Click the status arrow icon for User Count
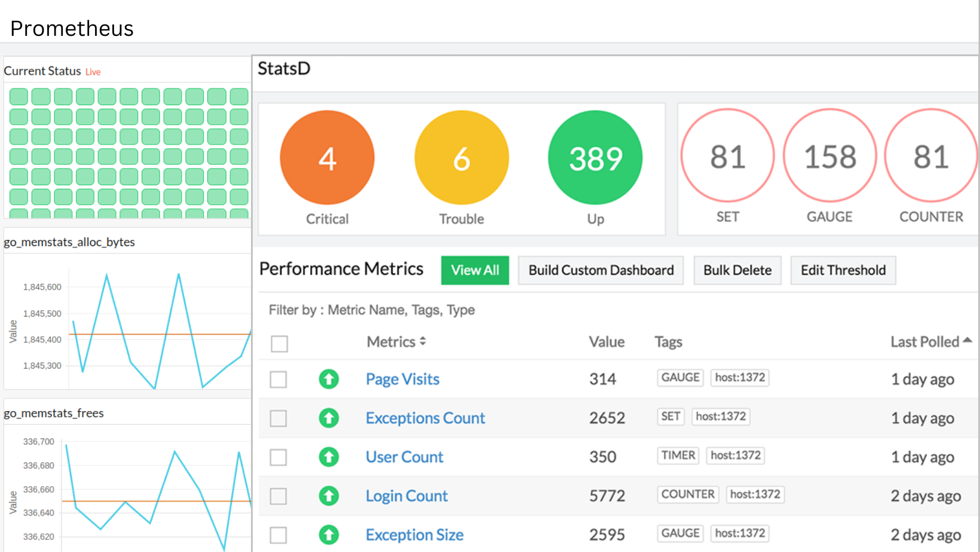The height and width of the screenshot is (552, 980). click(329, 457)
